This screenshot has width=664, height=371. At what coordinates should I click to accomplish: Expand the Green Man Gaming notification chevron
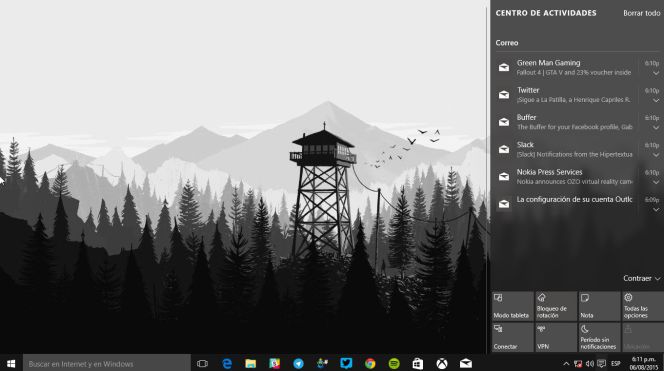pyautogui.click(x=656, y=73)
